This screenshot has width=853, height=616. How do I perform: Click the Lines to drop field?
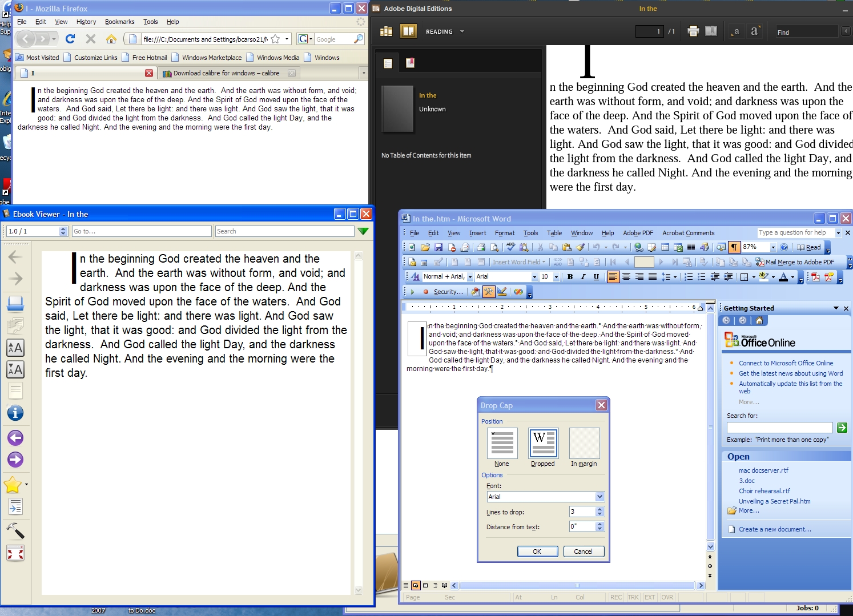tap(582, 512)
